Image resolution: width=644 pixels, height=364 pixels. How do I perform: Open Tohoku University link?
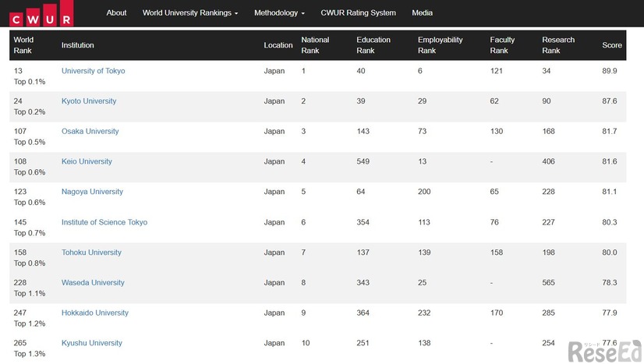[x=91, y=253]
